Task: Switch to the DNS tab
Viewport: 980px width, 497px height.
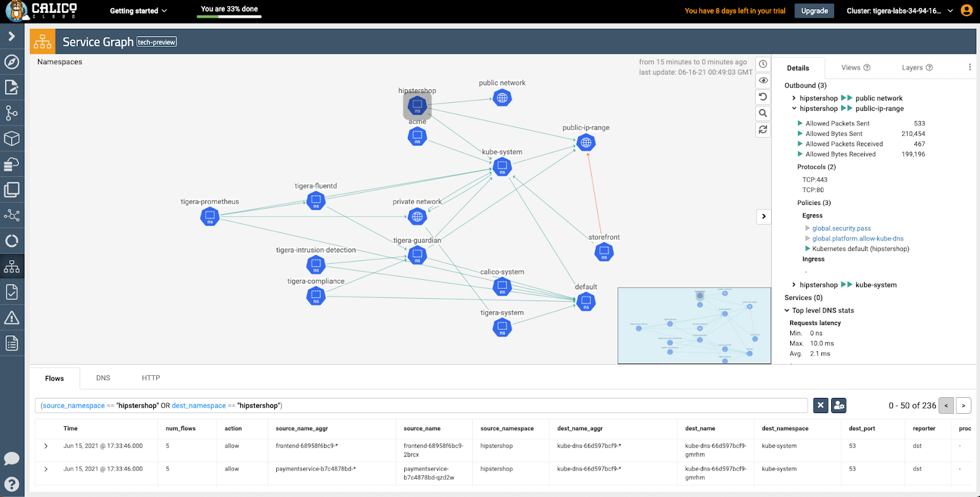Action: [x=103, y=378]
